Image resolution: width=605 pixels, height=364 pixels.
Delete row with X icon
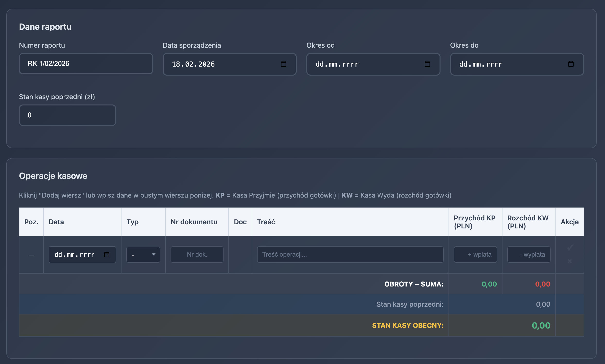[570, 261]
